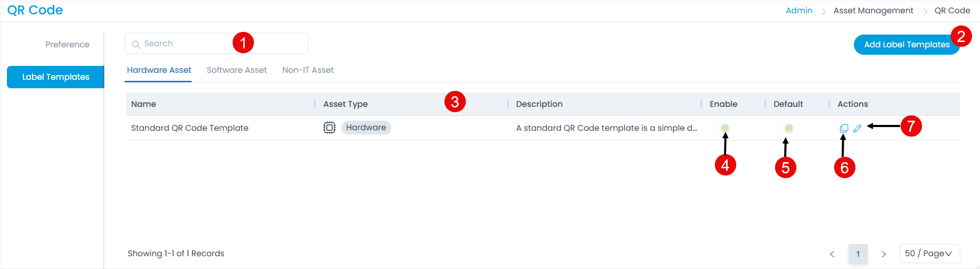Switch to the Non-IT Asset tab

(308, 70)
